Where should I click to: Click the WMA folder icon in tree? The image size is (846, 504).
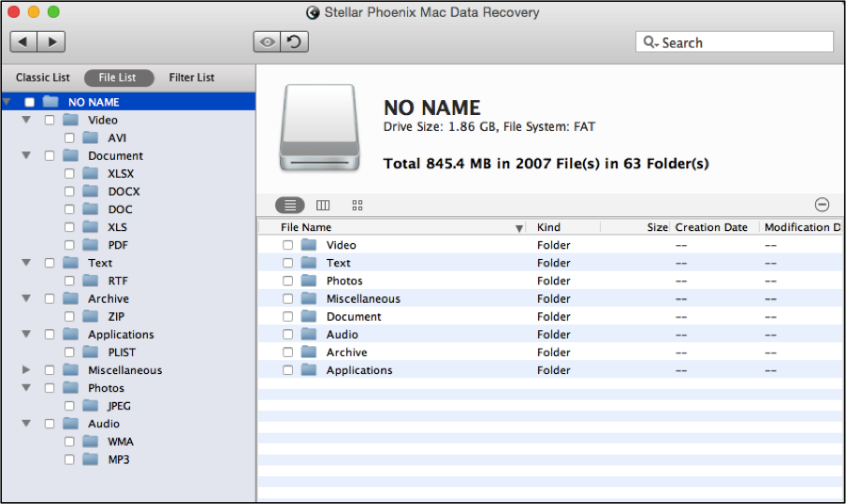point(90,441)
